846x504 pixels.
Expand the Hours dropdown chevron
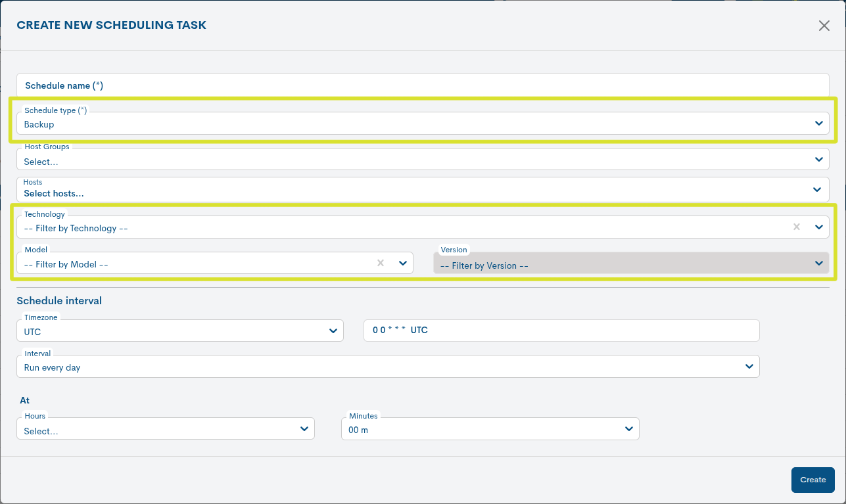point(304,428)
